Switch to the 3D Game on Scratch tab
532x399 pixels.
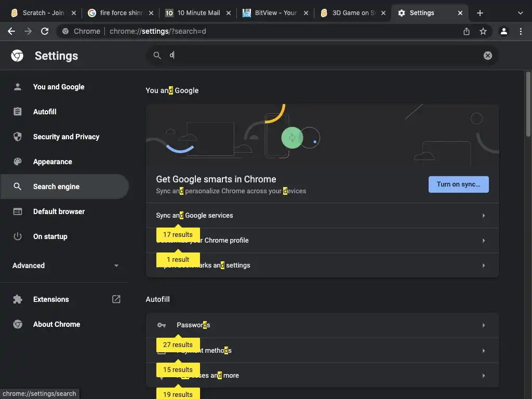[x=353, y=13]
